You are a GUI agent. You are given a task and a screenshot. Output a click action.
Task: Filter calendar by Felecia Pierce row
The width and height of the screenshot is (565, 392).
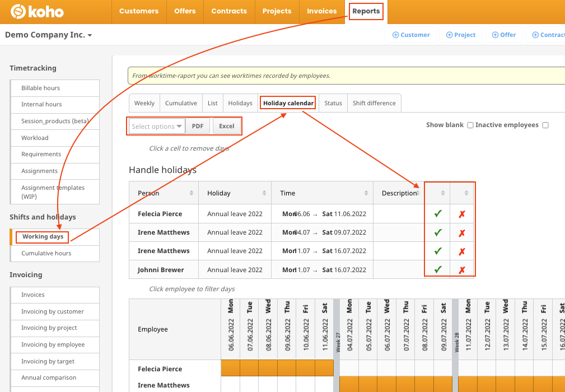pyautogui.click(x=160, y=369)
